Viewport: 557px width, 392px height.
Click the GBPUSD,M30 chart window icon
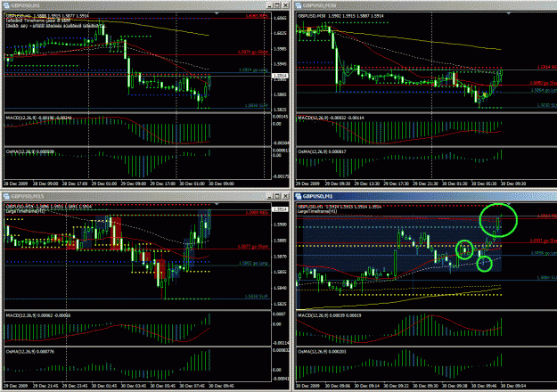click(x=299, y=5)
